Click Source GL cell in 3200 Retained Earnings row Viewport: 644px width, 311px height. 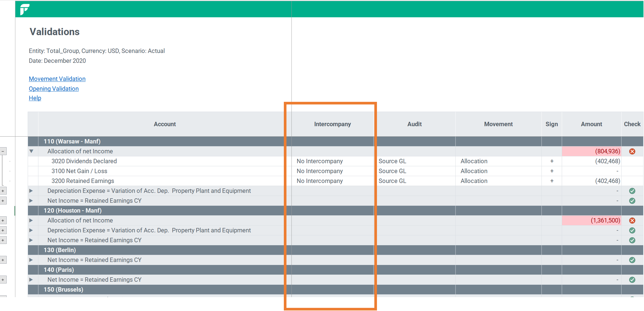click(414, 181)
